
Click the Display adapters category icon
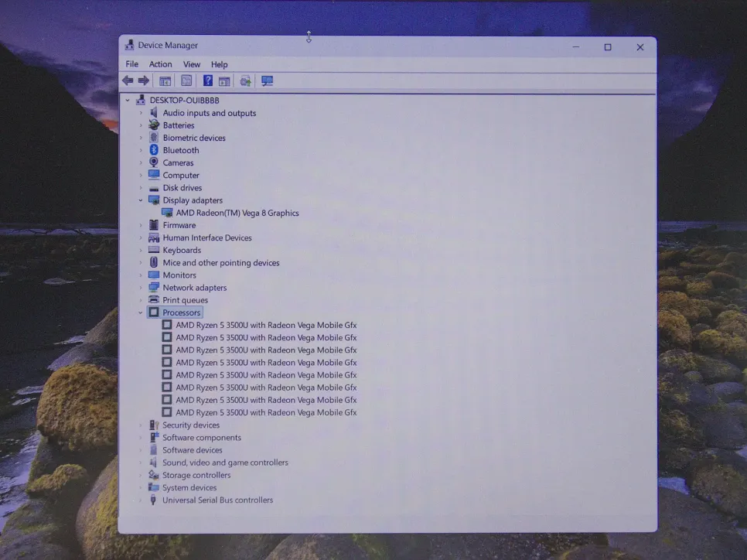tap(153, 200)
